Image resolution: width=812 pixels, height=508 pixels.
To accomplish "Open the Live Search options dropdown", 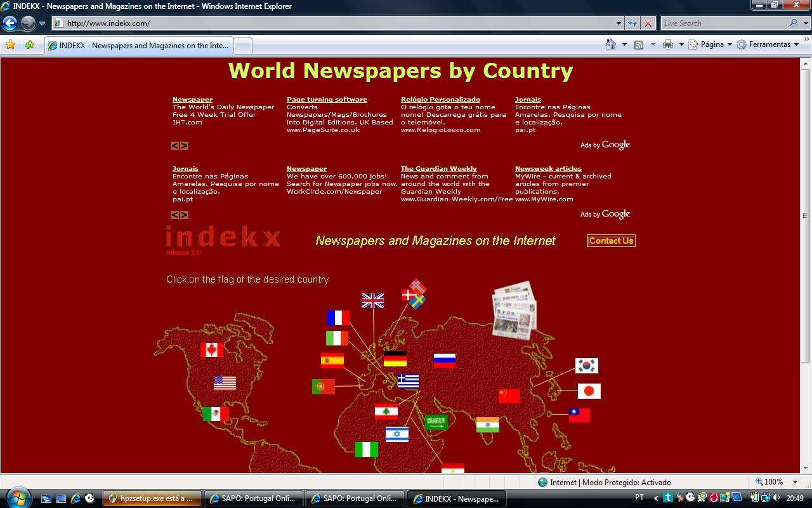I will (x=806, y=23).
